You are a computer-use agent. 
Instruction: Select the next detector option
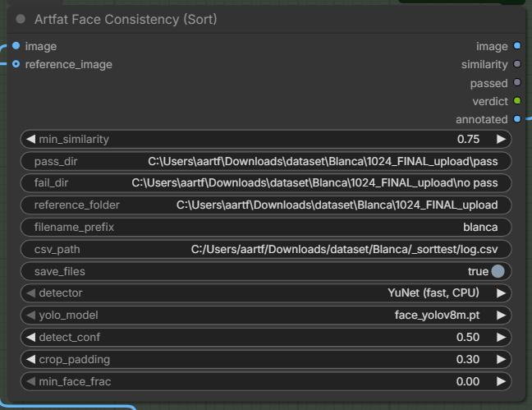pos(501,293)
